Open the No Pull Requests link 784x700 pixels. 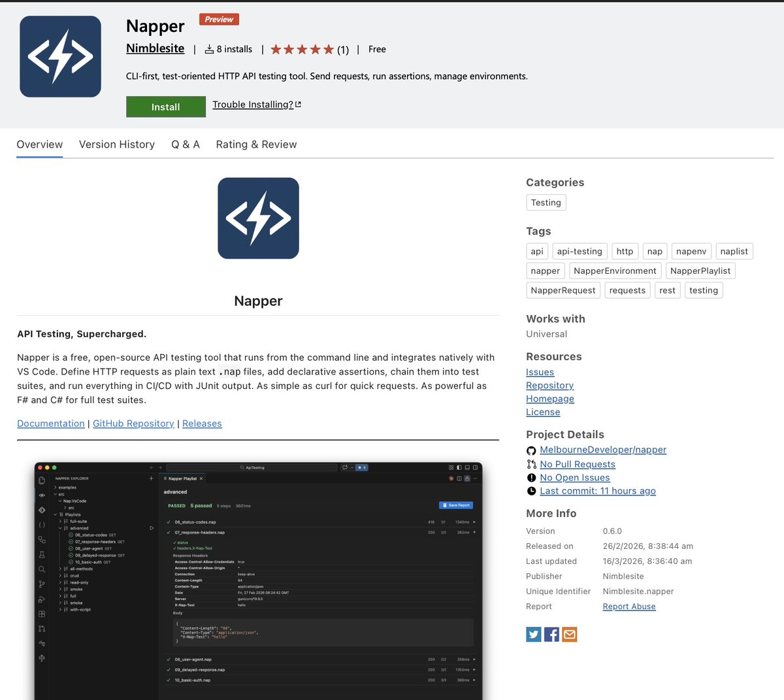point(578,464)
